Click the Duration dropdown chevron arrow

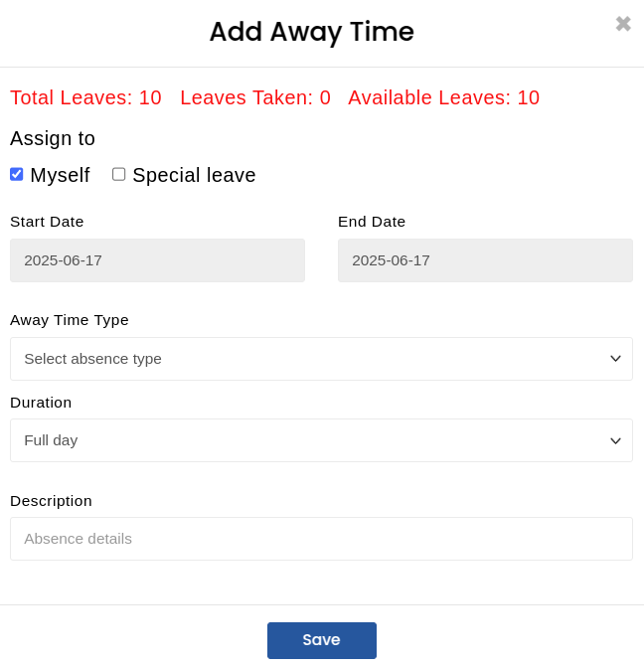(x=615, y=441)
